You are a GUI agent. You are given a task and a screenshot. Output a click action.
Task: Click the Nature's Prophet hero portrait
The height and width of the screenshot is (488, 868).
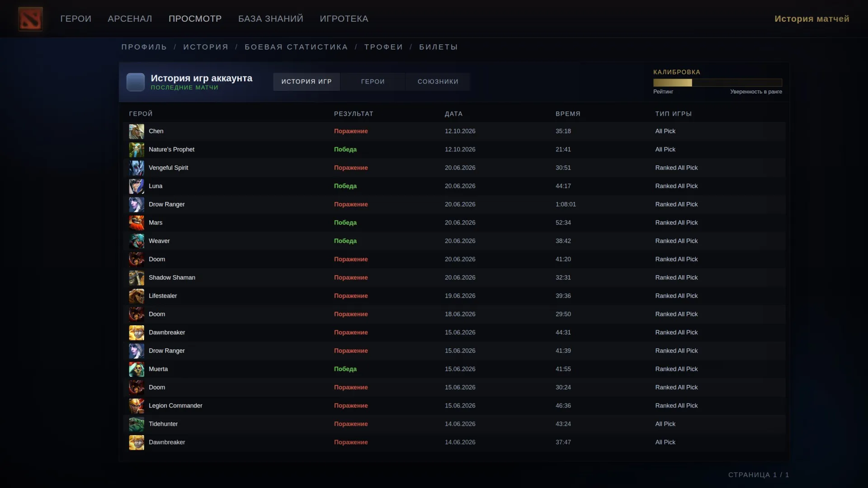137,150
